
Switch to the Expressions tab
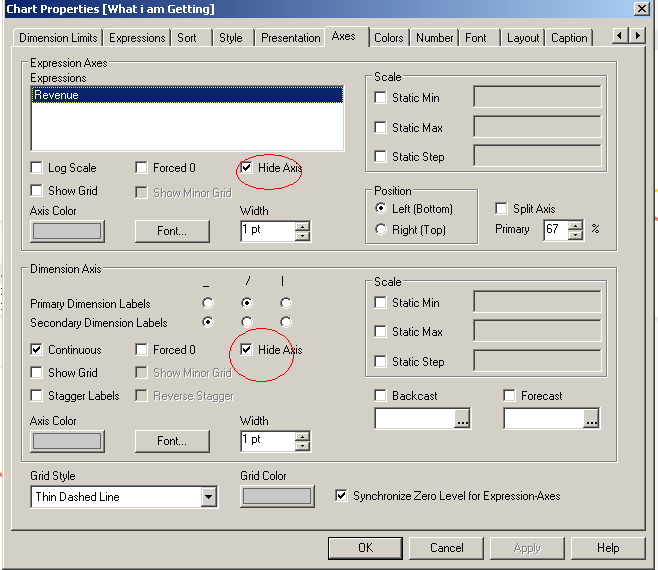coord(137,38)
